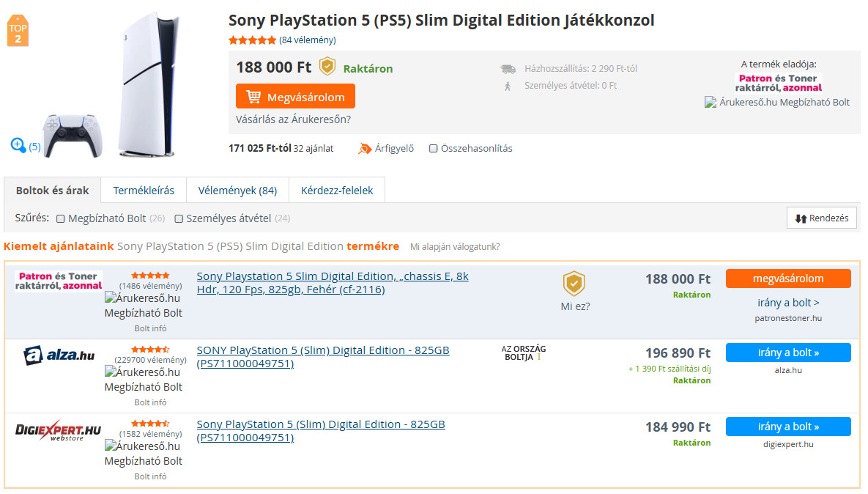Screen dimensions: 868x494
Task: Click the trusted shield icon beside 188 000 Ft
Action: tap(327, 67)
